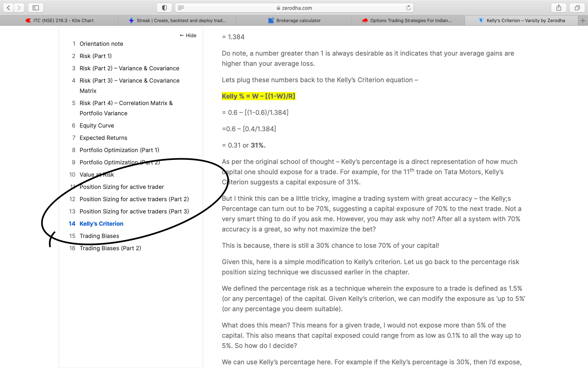This screenshot has height=368, width=588.
Task: Open Trading Biases (Part 2) chapter
Action: pyautogui.click(x=110, y=248)
